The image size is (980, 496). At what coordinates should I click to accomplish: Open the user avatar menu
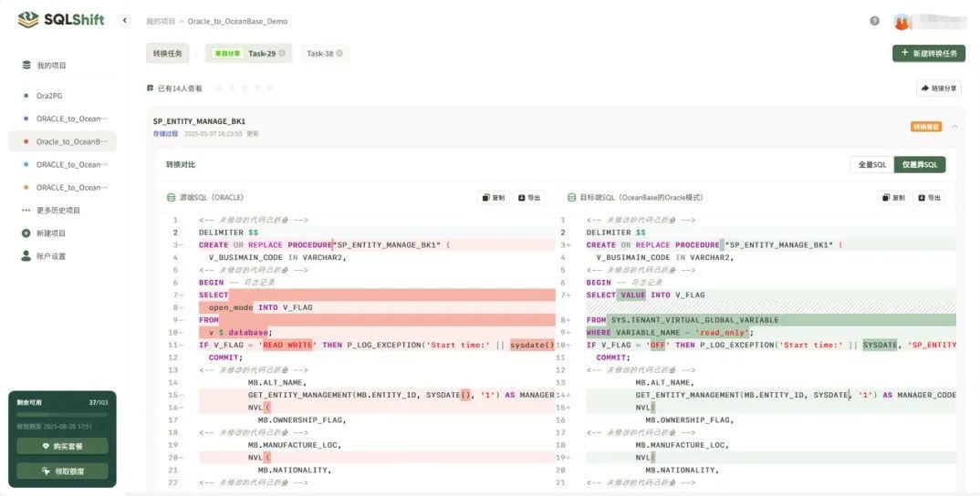(902, 22)
